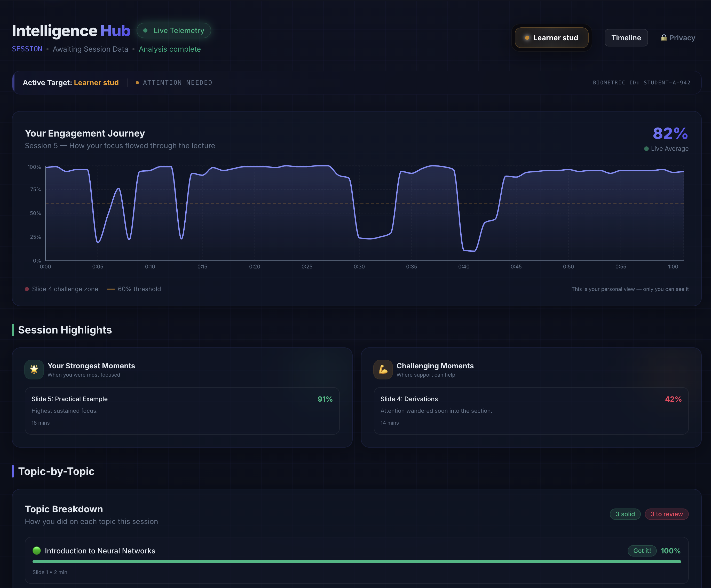Click the orange dot in Learner stud button
Screen dimensions: 711x588
pos(527,38)
